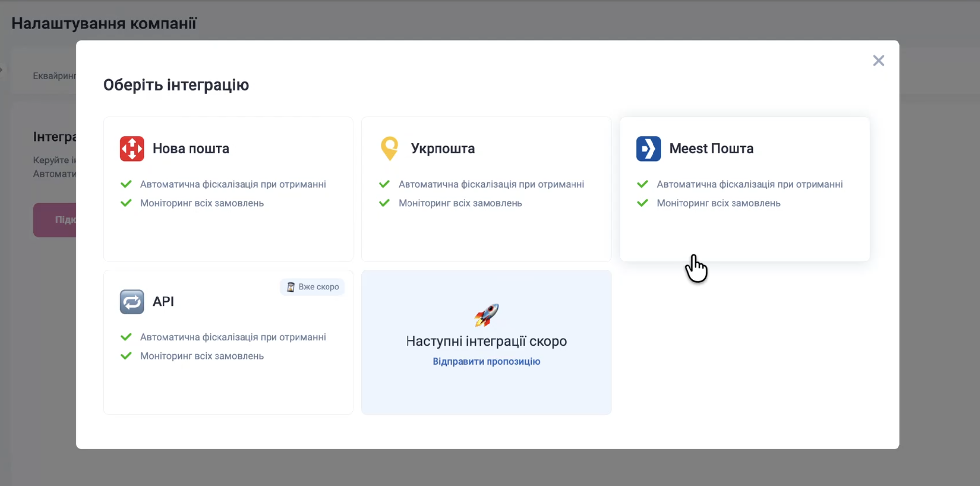
Task: Click 'Наступні інтеграції скоро' heading
Action: click(x=486, y=341)
